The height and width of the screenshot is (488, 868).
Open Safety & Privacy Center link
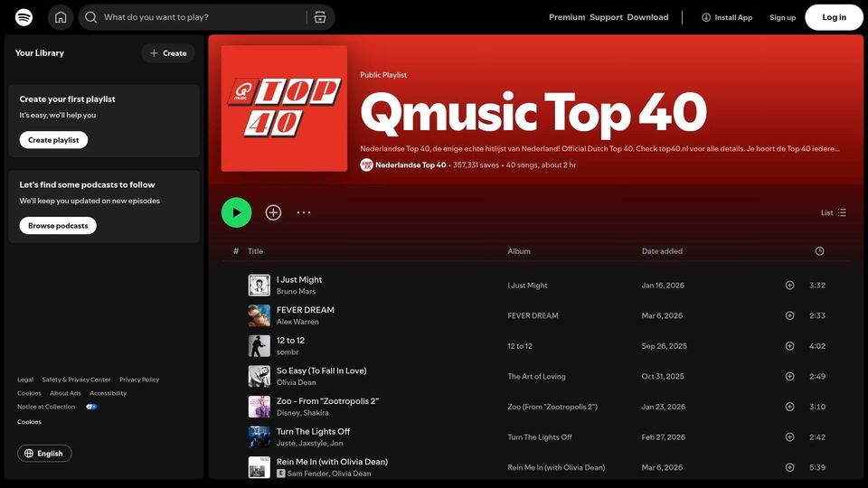[76, 380]
